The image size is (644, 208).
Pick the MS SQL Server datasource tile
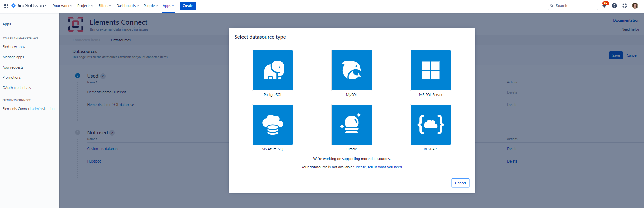430,70
